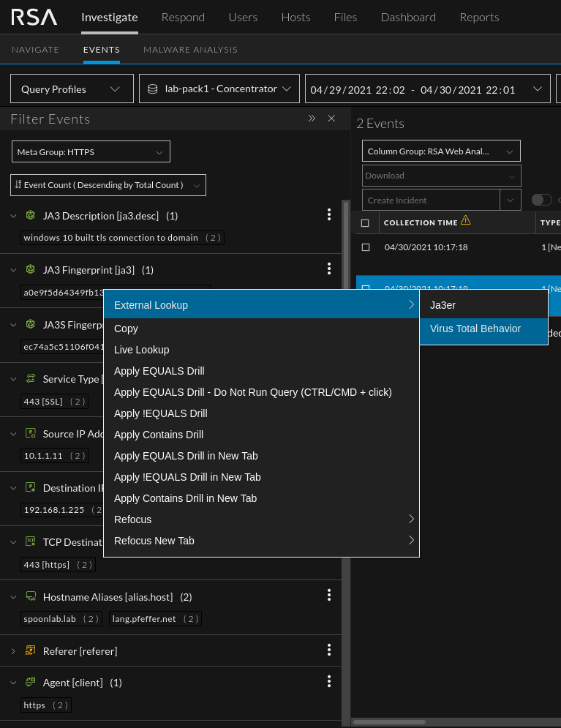Image resolution: width=561 pixels, height=728 pixels.
Task: Click three-dot menu for JA3 Fingerprint
Action: coord(329,269)
